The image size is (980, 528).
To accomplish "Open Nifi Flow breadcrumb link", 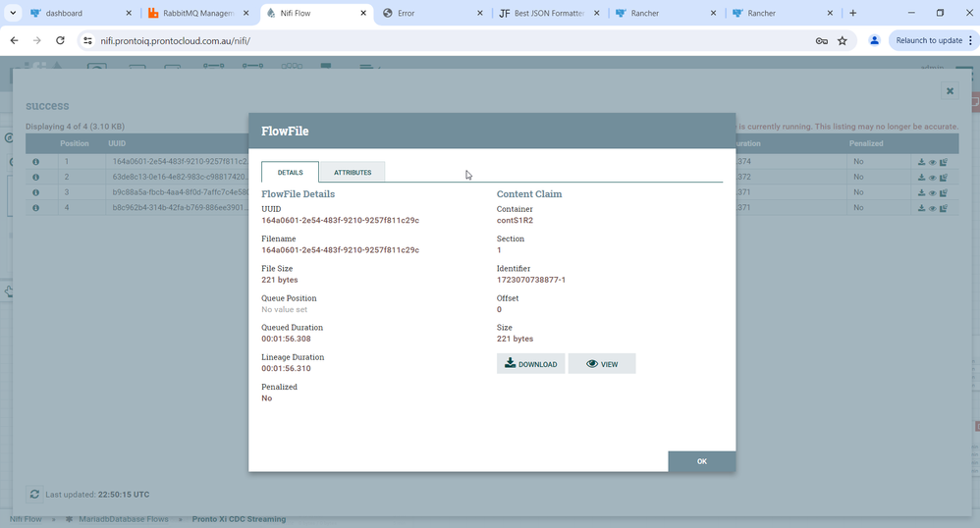I will pos(26,519).
